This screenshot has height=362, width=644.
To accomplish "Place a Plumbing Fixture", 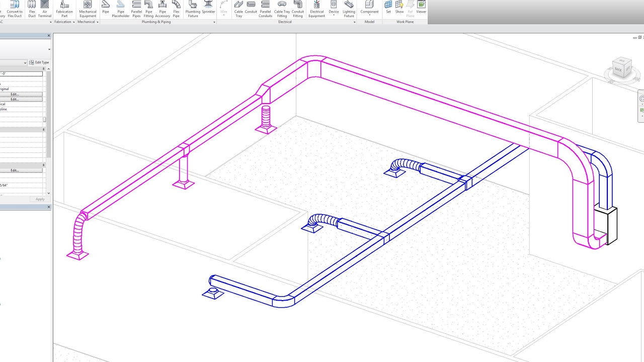I will pos(193,9).
